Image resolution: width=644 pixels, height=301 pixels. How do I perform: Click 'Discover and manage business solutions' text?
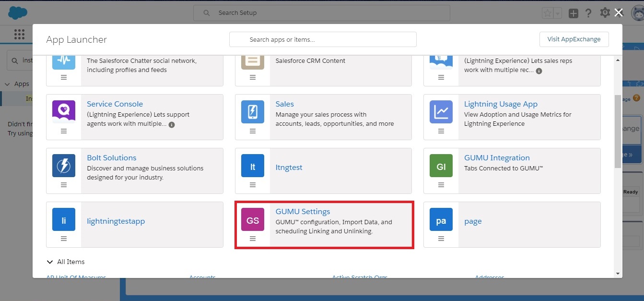pyautogui.click(x=145, y=168)
